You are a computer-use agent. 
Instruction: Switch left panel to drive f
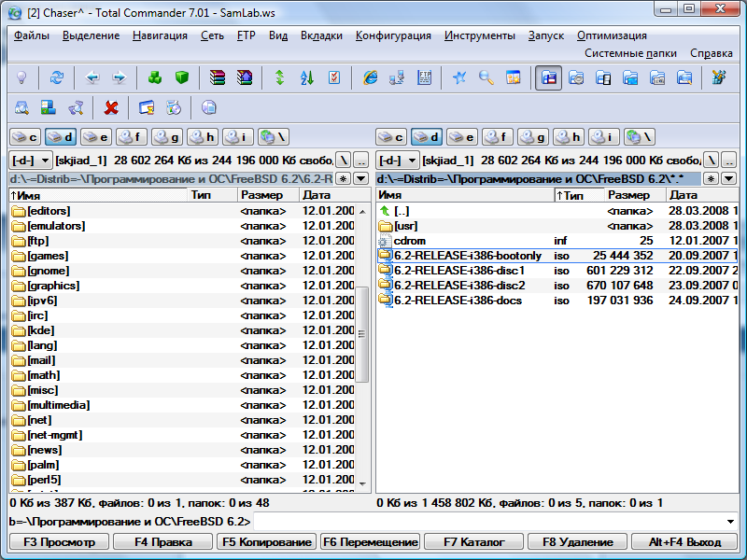(132, 137)
